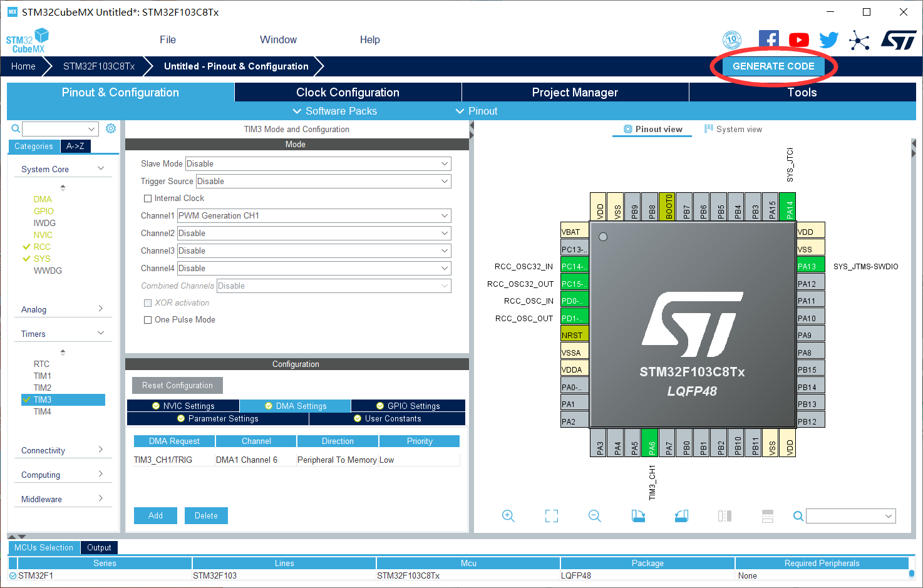Open the Parameter Settings tab
Image resolution: width=923 pixels, height=588 pixels.
pos(217,418)
